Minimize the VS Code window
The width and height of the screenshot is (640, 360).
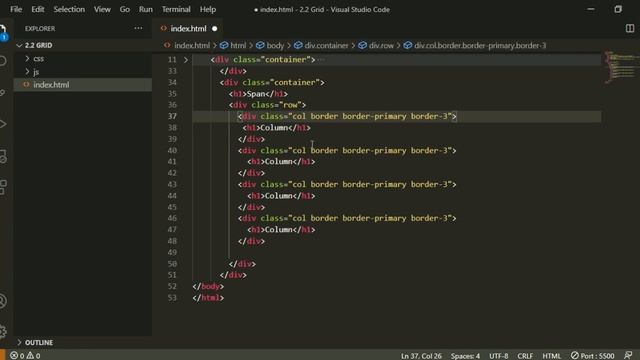click(x=591, y=9)
